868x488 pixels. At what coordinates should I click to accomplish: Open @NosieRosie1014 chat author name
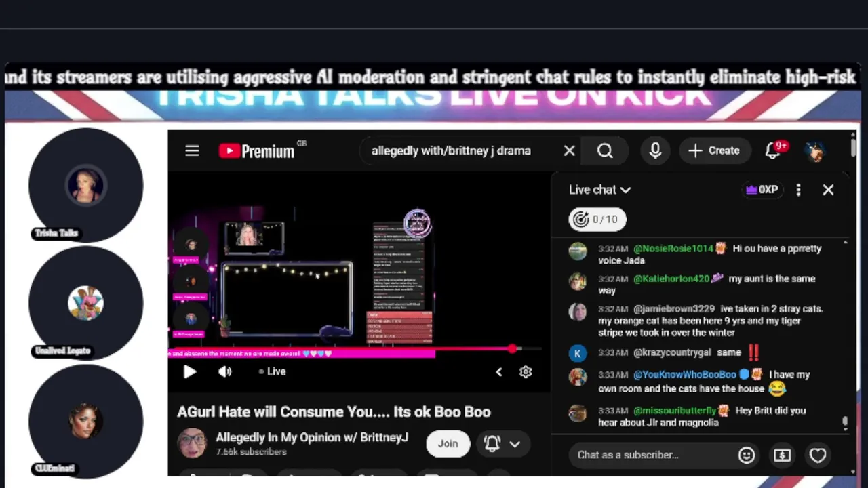click(x=673, y=249)
